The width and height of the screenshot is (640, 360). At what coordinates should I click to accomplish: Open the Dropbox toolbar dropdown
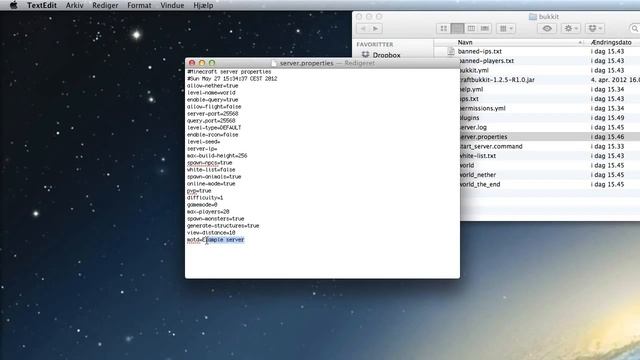595,29
